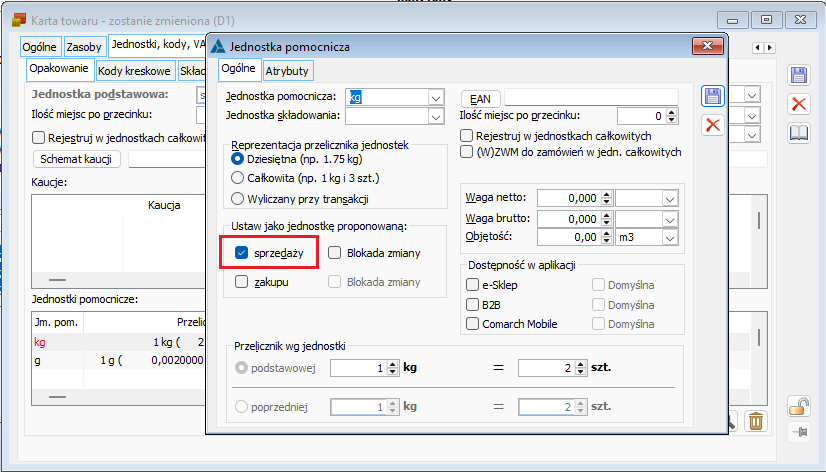Open the Jednostka pomocnicza dropdown
The image size is (826, 472).
[436, 98]
